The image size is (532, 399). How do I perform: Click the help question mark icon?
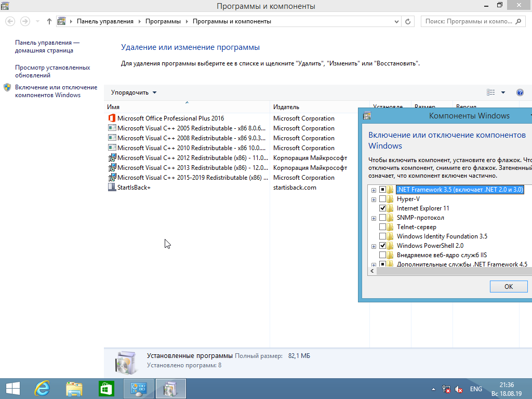click(520, 92)
